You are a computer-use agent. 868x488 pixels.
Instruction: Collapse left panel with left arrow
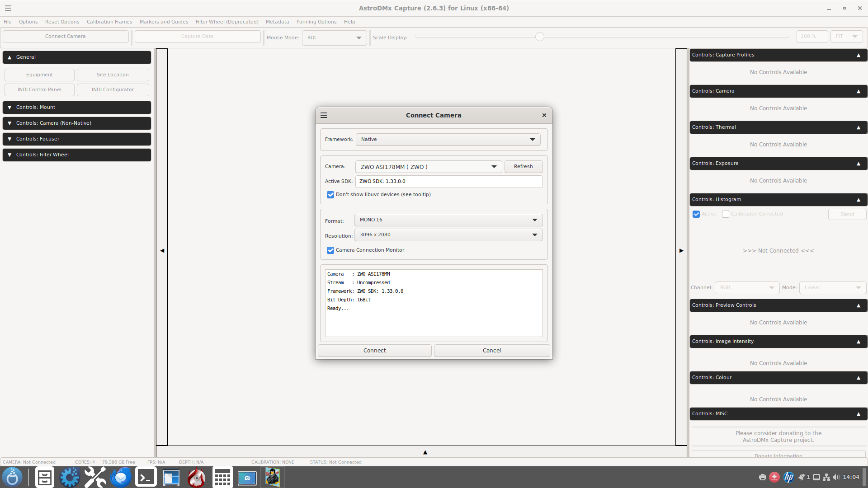click(162, 251)
